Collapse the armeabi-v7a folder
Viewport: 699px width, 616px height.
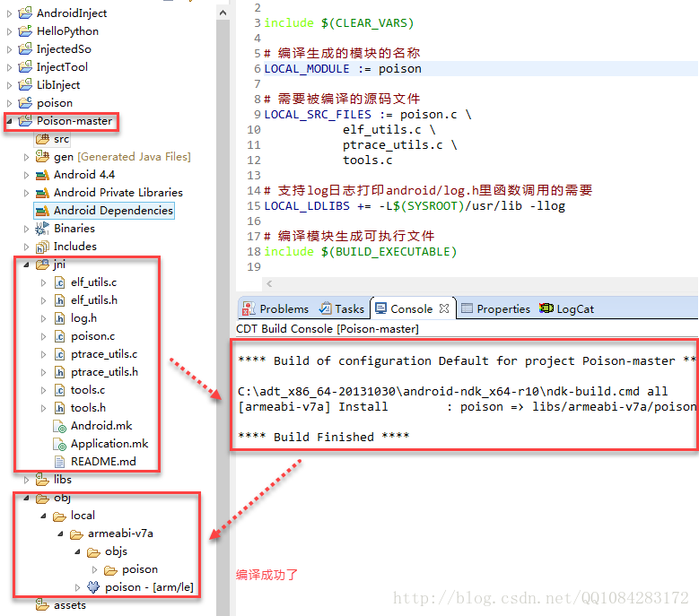tap(61, 534)
